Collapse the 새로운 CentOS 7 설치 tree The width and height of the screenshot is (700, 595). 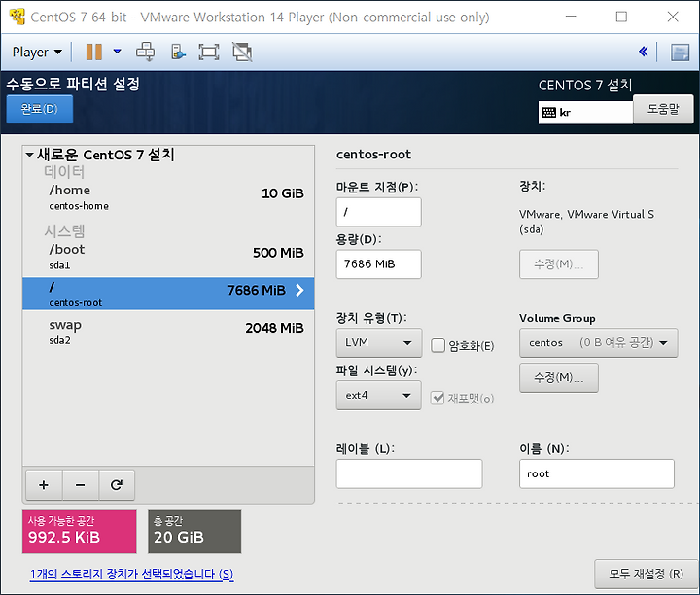29,155
